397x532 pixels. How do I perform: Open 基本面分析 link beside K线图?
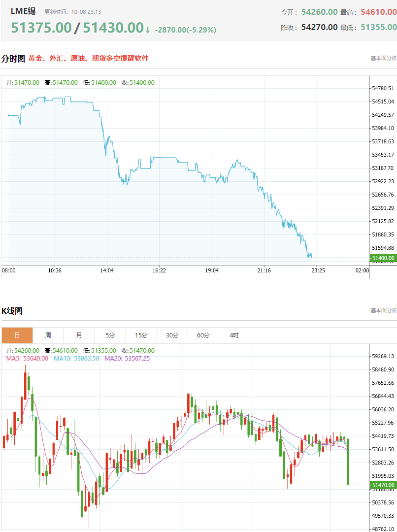pyautogui.click(x=383, y=310)
